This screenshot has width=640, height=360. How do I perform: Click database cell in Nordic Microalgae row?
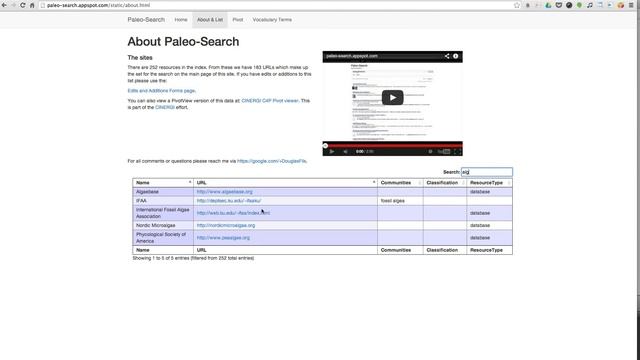(x=489, y=225)
